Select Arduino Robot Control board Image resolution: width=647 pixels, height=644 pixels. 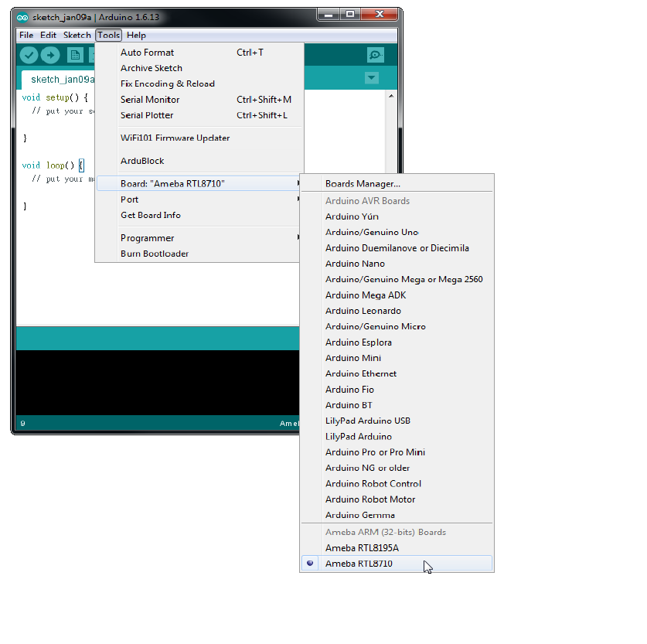pos(397,483)
